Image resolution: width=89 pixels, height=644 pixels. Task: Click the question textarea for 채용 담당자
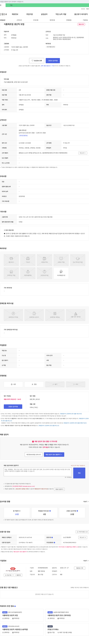[38, 472]
